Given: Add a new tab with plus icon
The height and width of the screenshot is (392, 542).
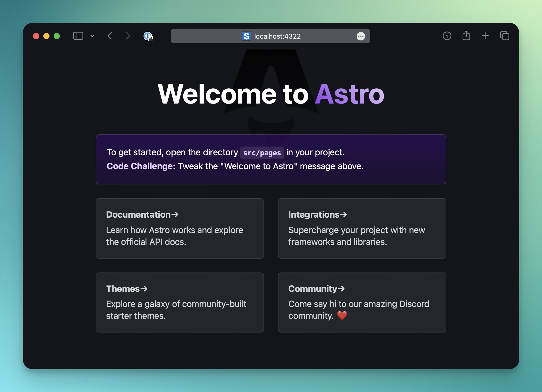Looking at the screenshot, I should pyautogui.click(x=485, y=36).
